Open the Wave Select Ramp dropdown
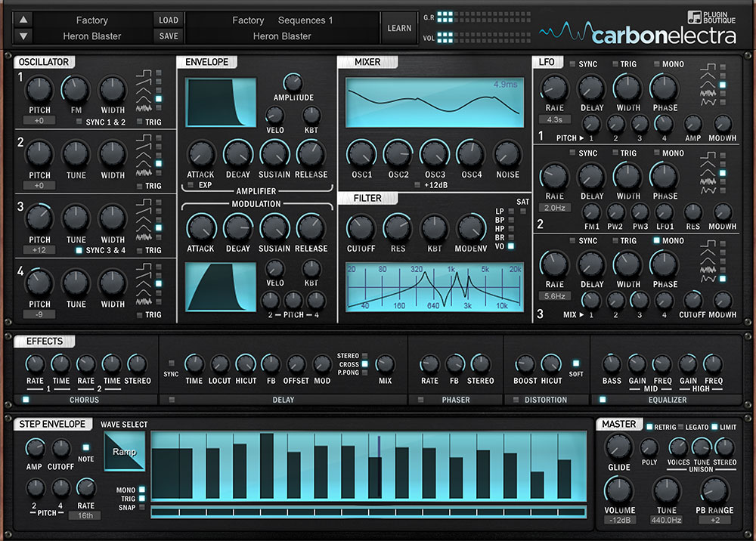756x541 pixels. point(123,451)
